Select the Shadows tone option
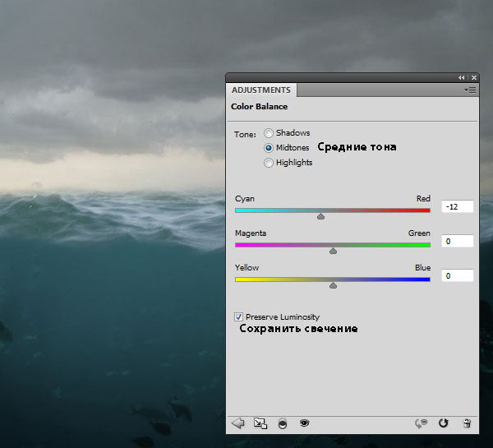 pyautogui.click(x=269, y=133)
